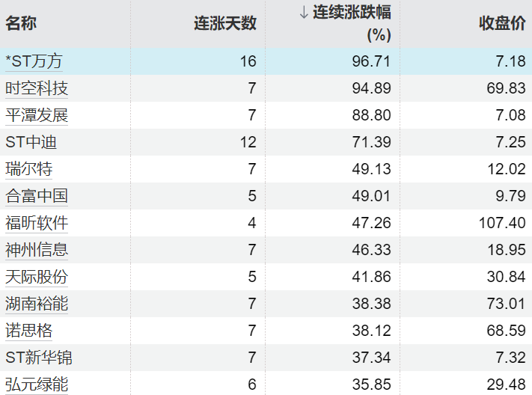Click the 福昕软件 stock name

pos(37,223)
